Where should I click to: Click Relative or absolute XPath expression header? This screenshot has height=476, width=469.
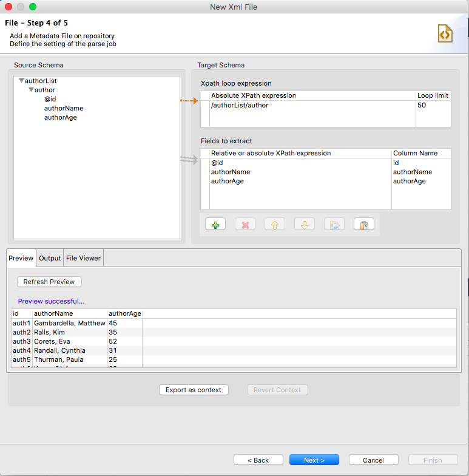tap(300, 153)
